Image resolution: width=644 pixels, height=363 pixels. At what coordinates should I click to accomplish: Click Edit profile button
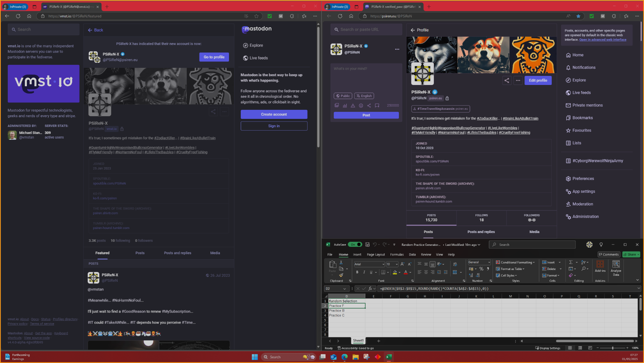[538, 80]
